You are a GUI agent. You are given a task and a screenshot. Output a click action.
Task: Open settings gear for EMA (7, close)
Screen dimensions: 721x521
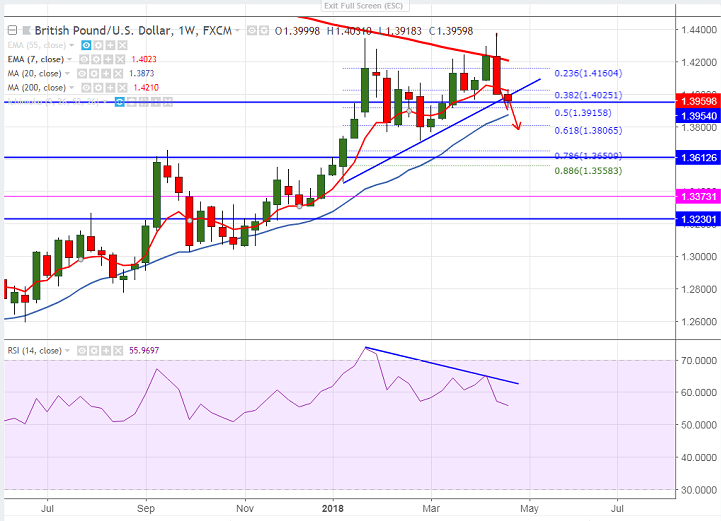[96, 59]
